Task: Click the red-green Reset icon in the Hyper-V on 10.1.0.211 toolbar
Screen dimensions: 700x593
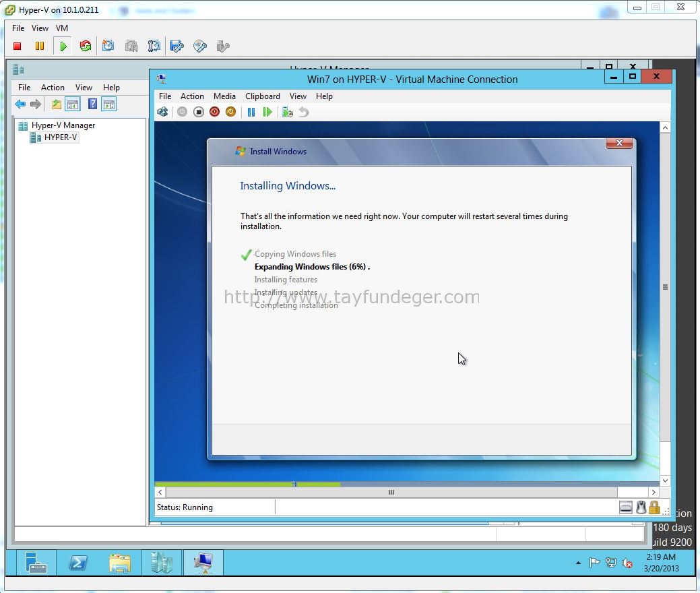Action: pos(86,46)
